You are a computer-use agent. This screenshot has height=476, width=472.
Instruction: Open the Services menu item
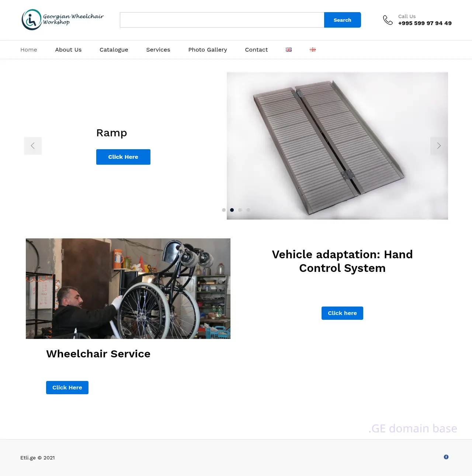(x=158, y=50)
